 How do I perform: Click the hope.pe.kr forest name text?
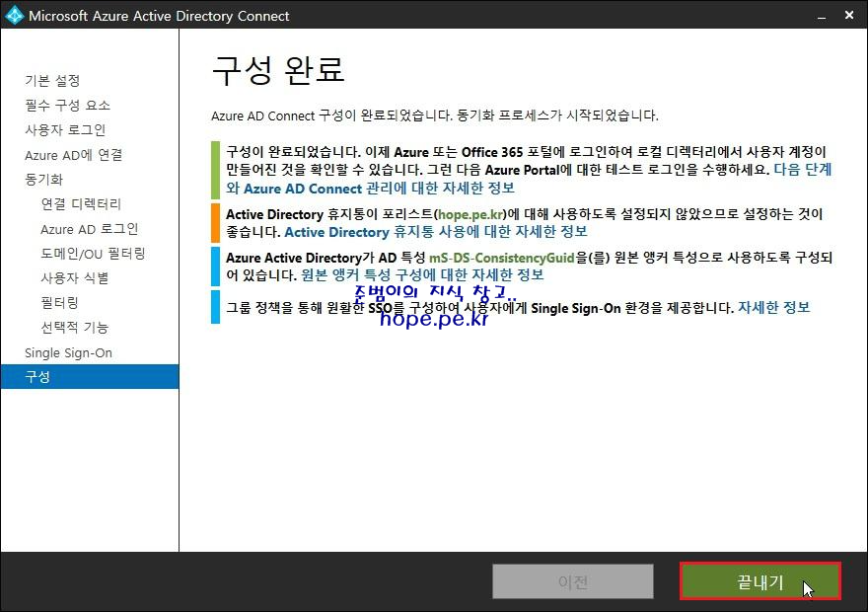point(470,214)
